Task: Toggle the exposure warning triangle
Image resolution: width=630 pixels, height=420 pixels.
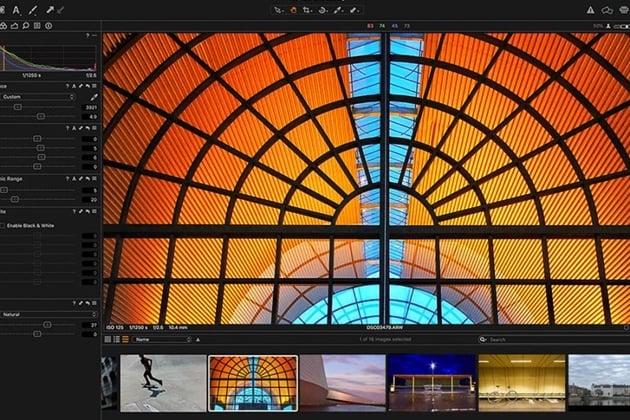Action: 590,10
